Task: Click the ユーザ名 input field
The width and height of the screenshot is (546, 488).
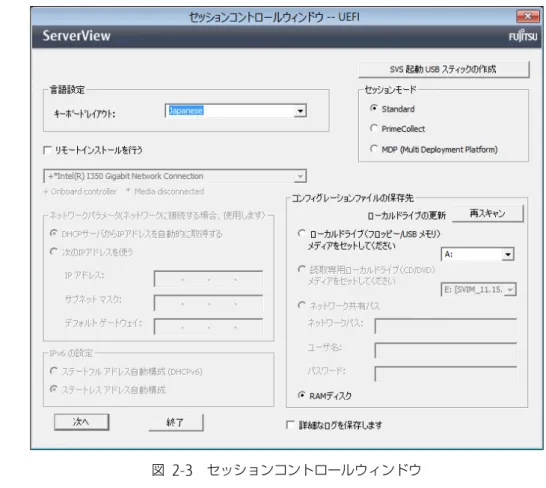Action: click(446, 350)
